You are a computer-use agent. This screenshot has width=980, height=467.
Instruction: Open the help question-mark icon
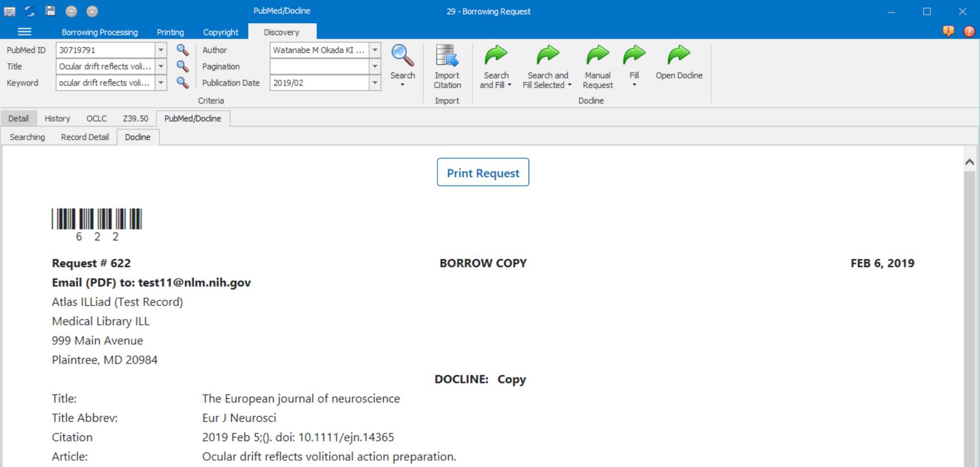(968, 31)
